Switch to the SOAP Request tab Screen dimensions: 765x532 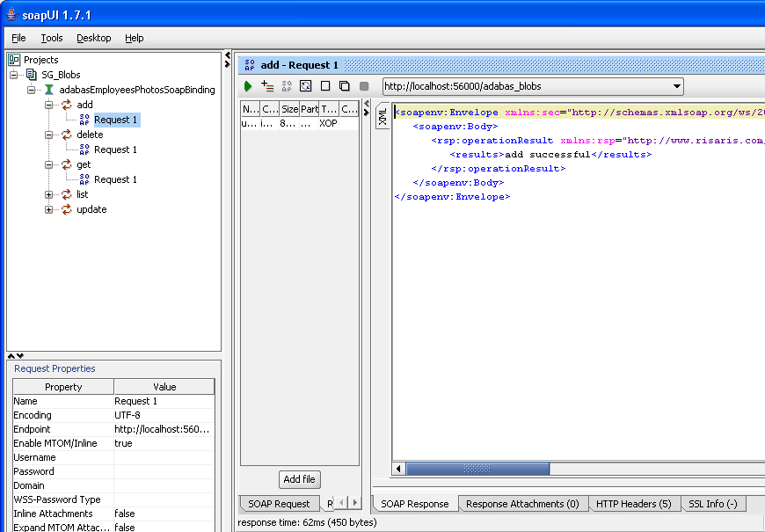tap(279, 504)
